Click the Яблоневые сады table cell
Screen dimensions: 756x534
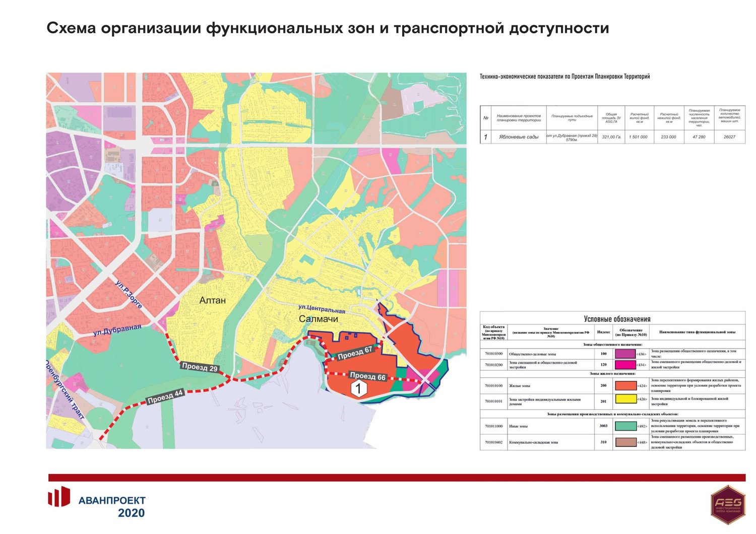click(519, 137)
